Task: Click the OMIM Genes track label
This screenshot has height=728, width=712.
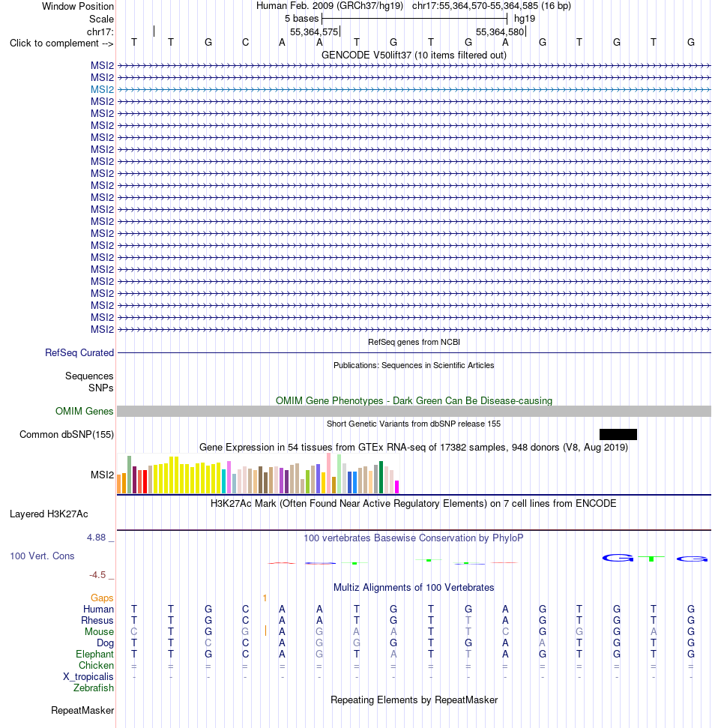Action: [x=85, y=412]
